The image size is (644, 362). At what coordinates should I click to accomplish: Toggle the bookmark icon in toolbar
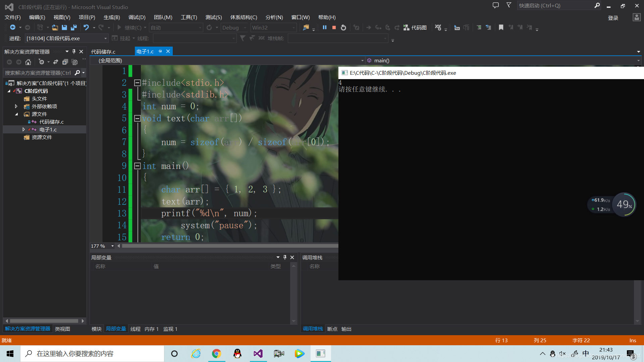(x=501, y=27)
